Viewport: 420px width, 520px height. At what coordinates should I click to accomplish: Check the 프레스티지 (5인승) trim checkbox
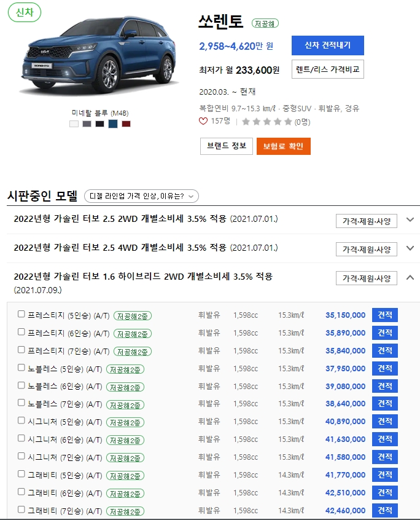(x=21, y=314)
